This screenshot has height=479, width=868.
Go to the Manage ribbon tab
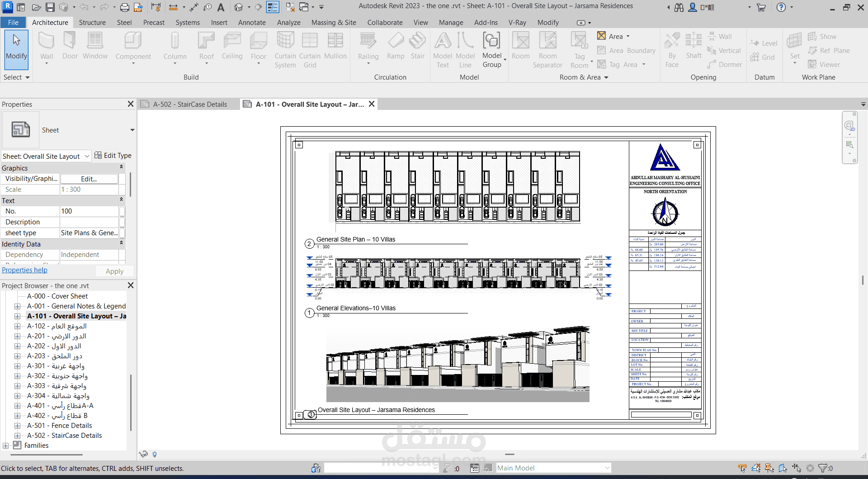[451, 23]
